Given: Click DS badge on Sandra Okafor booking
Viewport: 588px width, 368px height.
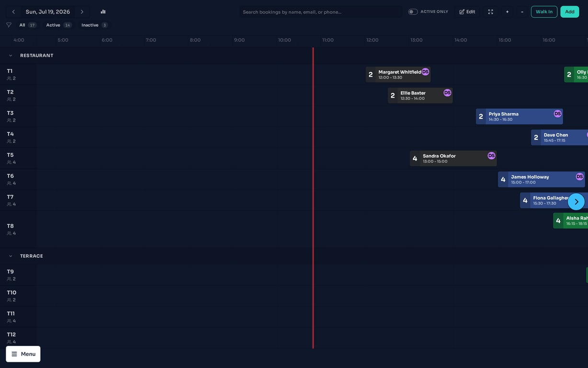Looking at the screenshot, I should coord(491,156).
